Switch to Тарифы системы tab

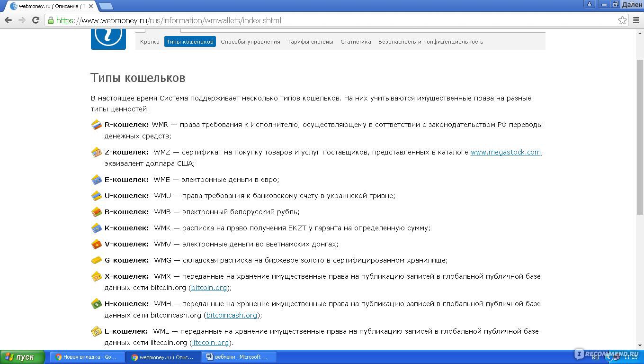[x=310, y=42]
